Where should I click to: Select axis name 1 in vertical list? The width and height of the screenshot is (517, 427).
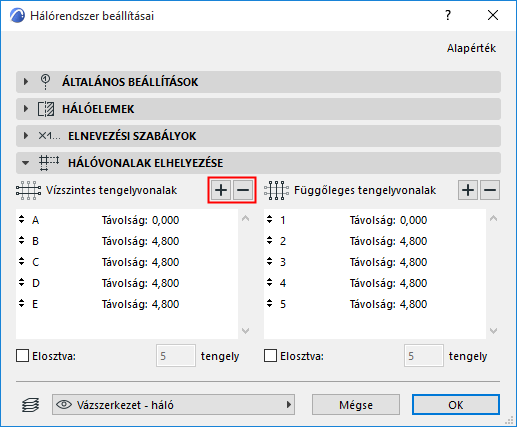pos(283,220)
